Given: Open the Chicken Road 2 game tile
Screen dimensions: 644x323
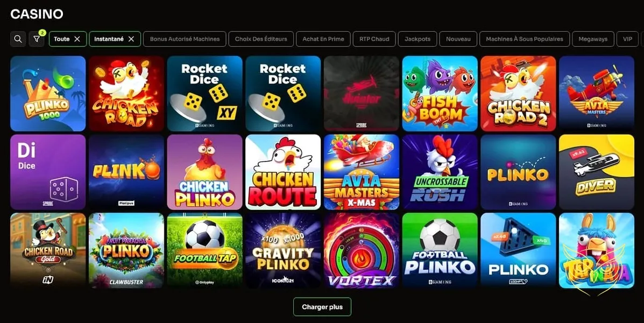Looking at the screenshot, I should [x=518, y=94].
